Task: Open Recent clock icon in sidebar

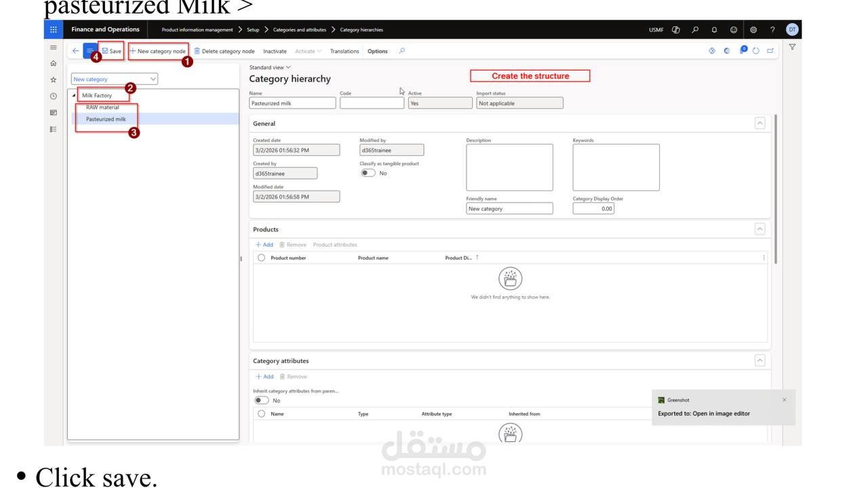Action: coord(54,96)
